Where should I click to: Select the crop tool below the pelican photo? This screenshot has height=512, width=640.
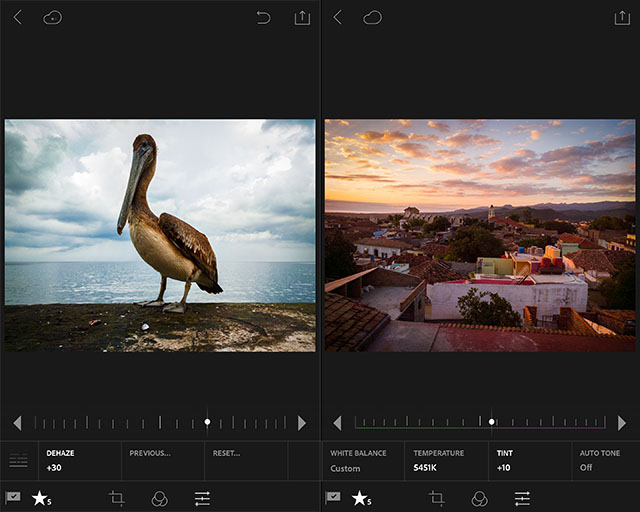(116, 497)
